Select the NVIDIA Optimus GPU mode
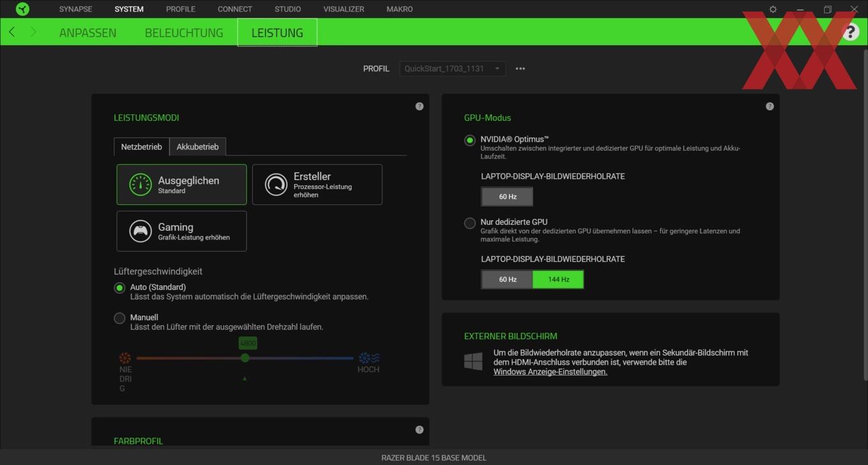This screenshot has width=868, height=465. (470, 140)
